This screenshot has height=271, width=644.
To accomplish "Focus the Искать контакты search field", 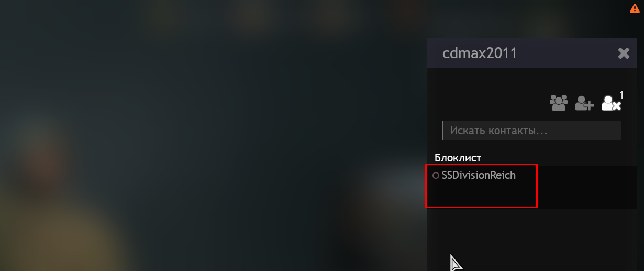I will pyautogui.click(x=531, y=131).
